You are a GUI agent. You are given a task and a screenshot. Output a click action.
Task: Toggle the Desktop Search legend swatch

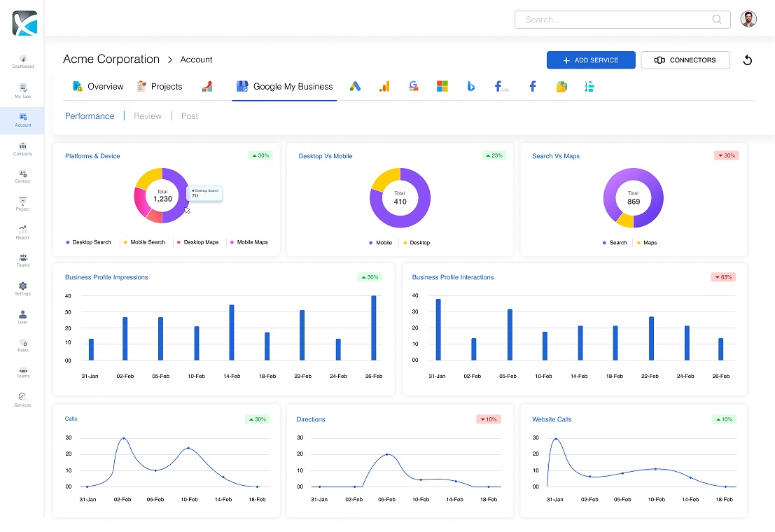68,242
